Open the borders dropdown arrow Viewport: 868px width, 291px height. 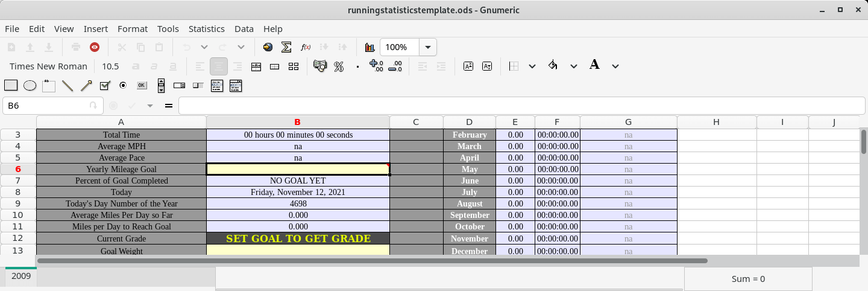(x=532, y=66)
